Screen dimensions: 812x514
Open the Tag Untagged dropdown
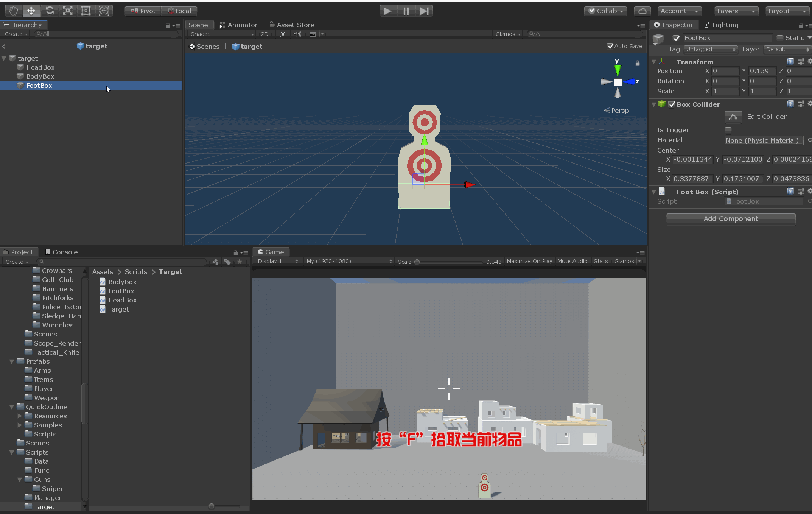point(711,49)
